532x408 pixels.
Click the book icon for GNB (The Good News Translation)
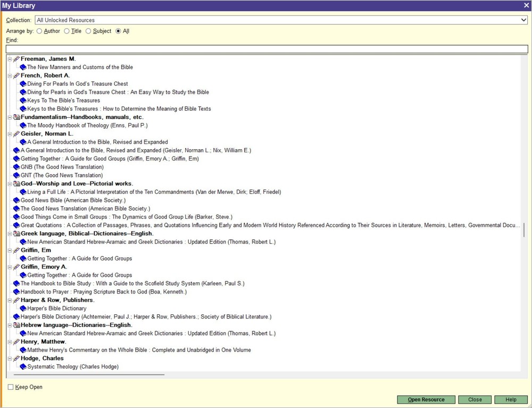[x=16, y=167]
